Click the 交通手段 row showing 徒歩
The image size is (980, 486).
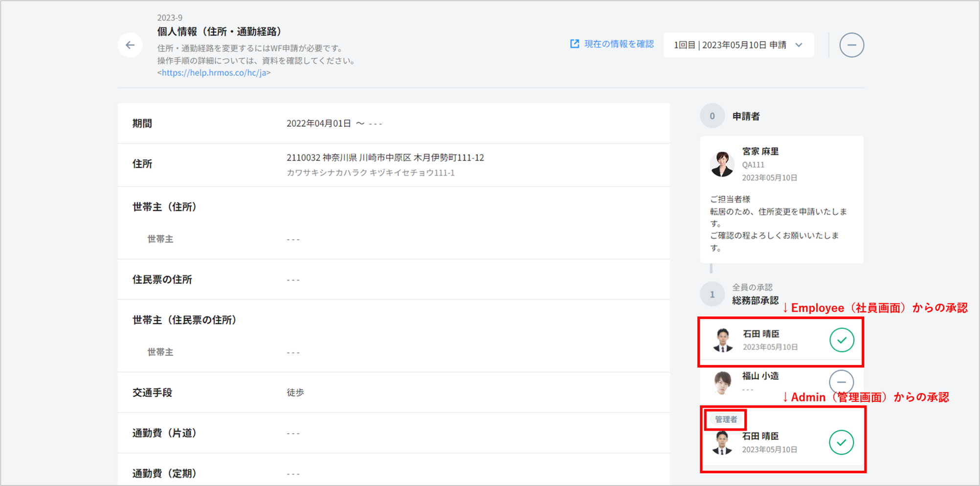tap(295, 393)
